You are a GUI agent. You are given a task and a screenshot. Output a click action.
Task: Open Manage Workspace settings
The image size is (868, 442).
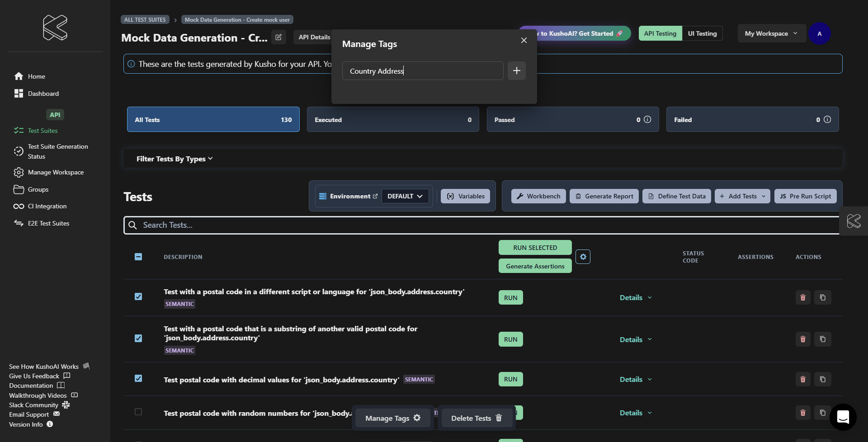click(x=48, y=172)
